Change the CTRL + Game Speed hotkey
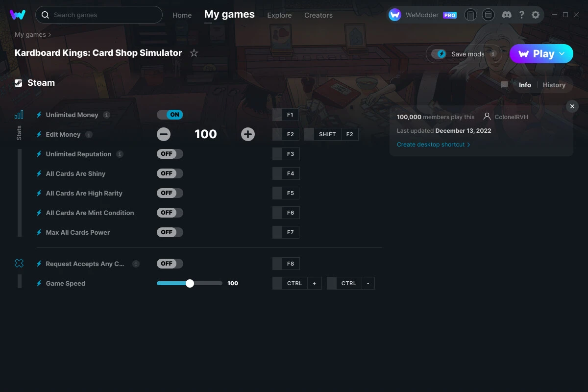 point(297,283)
